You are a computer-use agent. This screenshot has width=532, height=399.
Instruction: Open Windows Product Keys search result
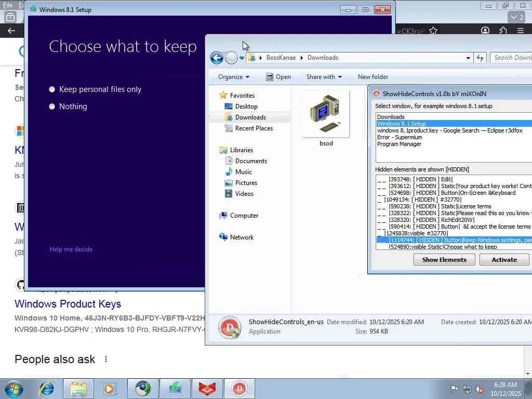pos(68,304)
